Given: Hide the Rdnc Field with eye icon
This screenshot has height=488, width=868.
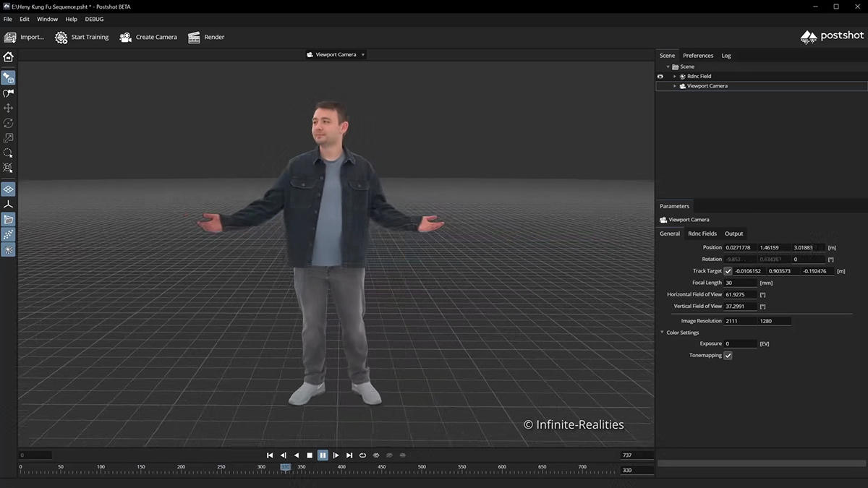Looking at the screenshot, I should tap(660, 76).
